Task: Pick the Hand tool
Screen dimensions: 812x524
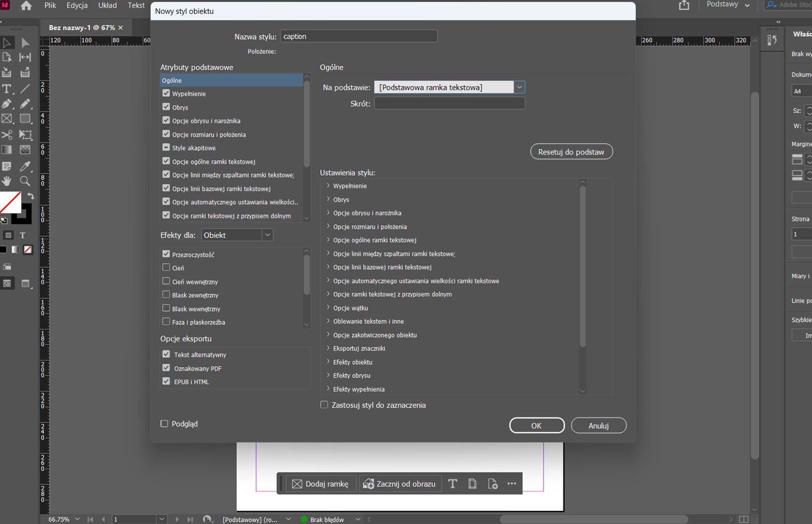Action: coord(7,181)
